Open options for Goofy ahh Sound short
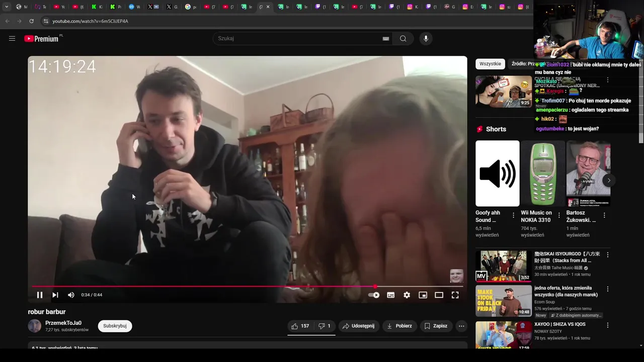 click(x=513, y=215)
